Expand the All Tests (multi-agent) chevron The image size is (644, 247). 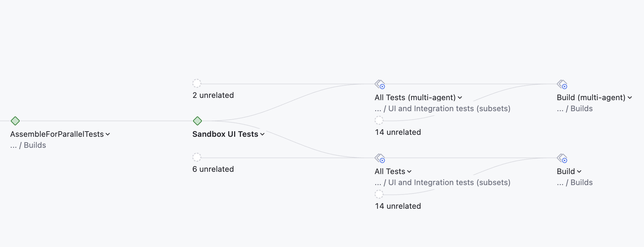click(460, 98)
